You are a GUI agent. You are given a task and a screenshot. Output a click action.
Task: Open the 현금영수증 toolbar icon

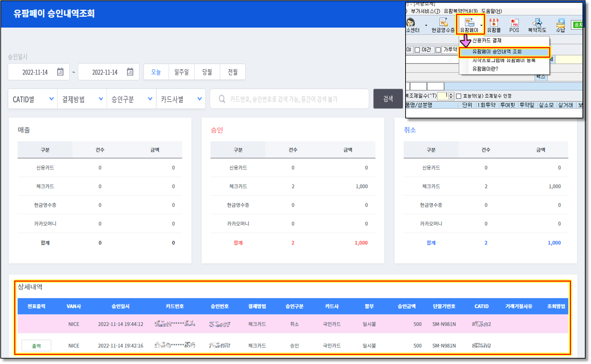(443, 25)
